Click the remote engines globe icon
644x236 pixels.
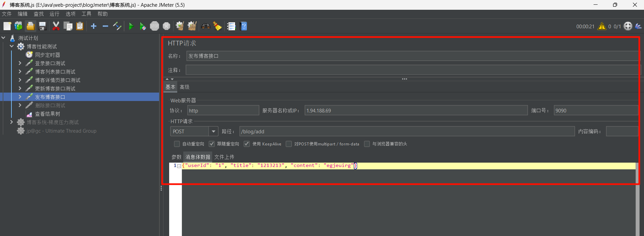[x=628, y=26]
